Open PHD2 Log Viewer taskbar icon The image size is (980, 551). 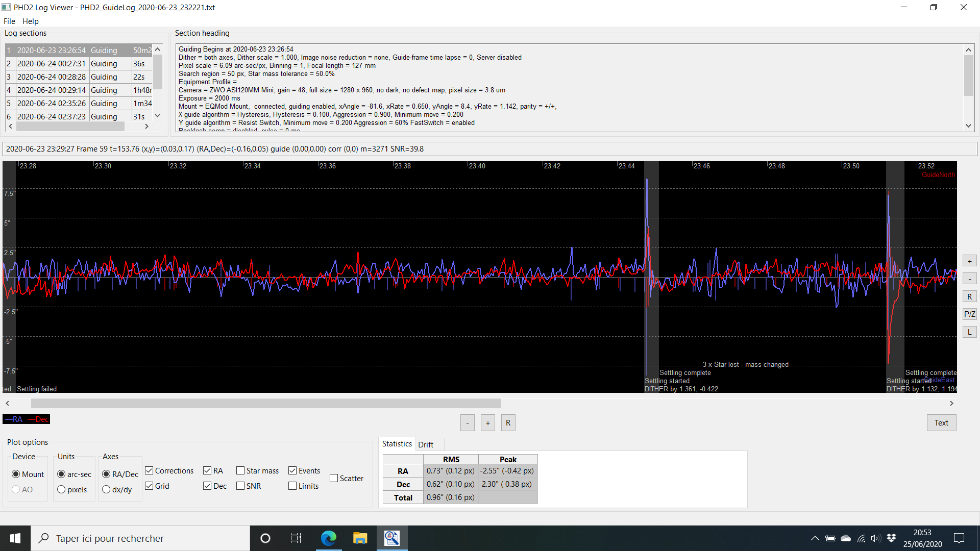pos(391,538)
